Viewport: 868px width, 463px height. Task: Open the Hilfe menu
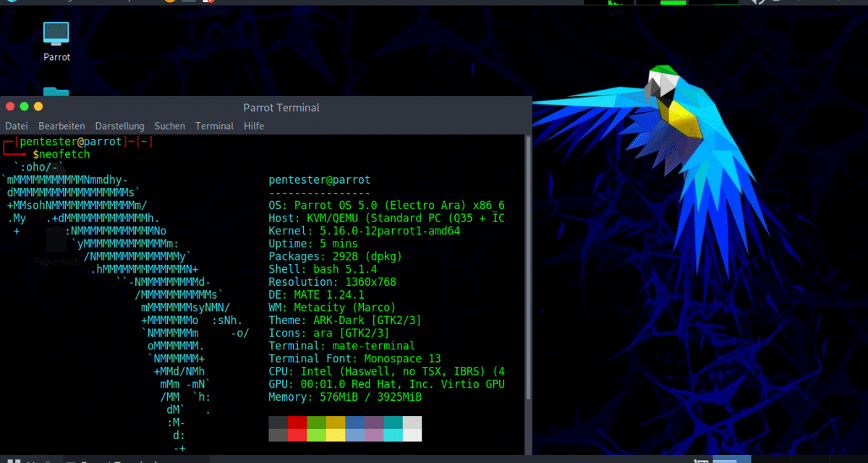[254, 126]
